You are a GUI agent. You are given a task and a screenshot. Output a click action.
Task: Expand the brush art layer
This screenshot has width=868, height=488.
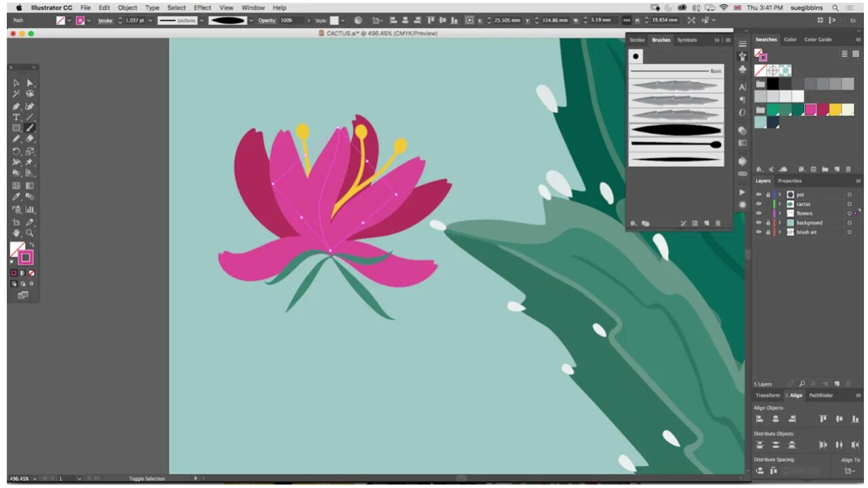[780, 232]
